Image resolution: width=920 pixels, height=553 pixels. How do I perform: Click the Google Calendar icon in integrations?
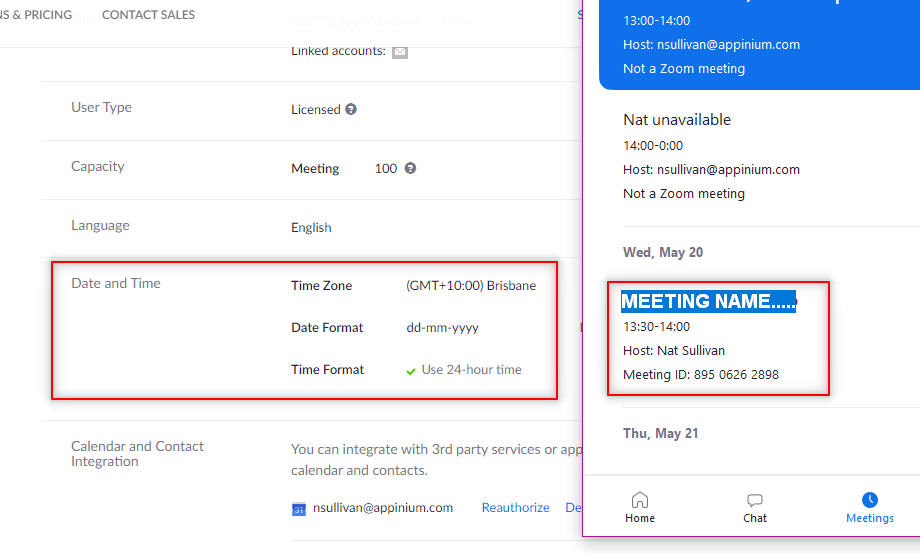click(299, 509)
